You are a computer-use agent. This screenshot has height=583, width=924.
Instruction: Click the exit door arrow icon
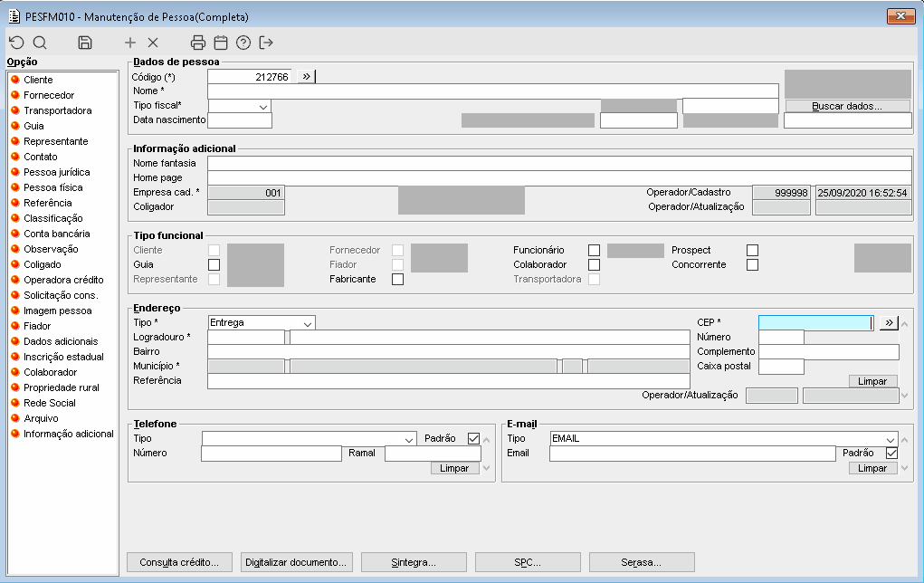[266, 43]
